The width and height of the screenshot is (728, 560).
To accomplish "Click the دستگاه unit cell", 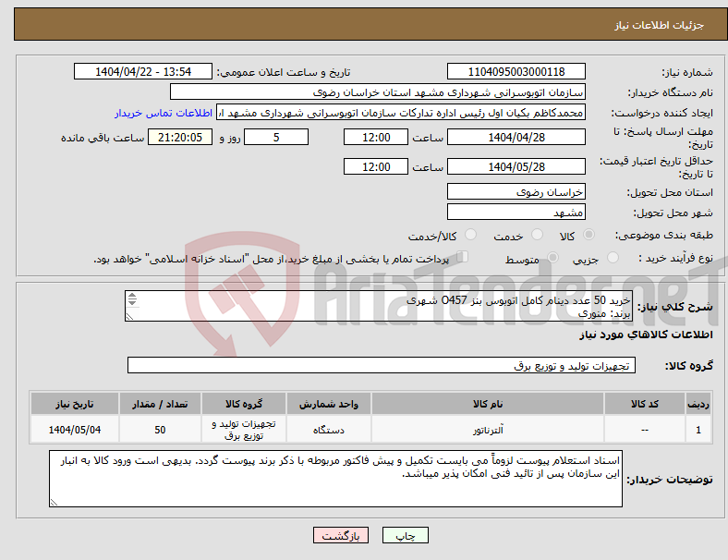I will (x=329, y=430).
